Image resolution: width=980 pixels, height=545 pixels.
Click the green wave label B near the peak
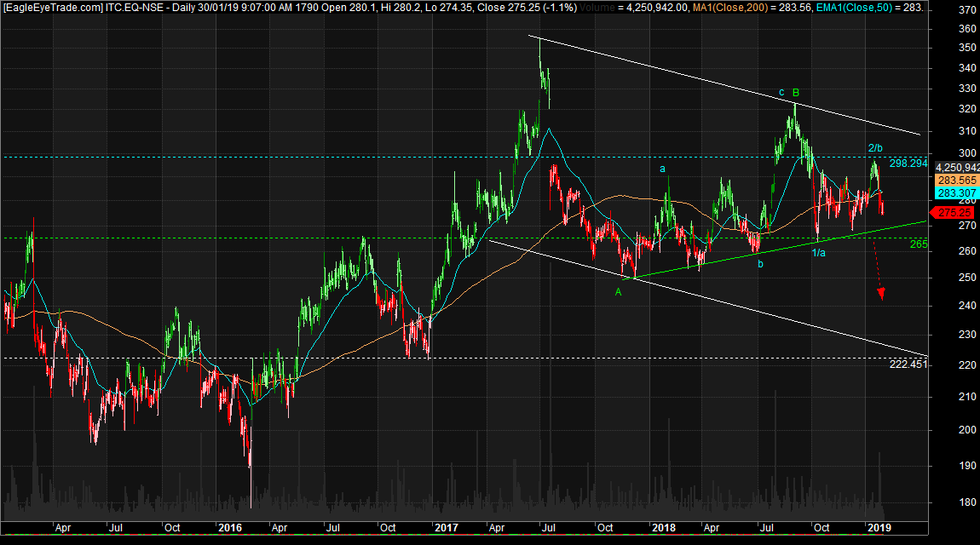pos(794,90)
